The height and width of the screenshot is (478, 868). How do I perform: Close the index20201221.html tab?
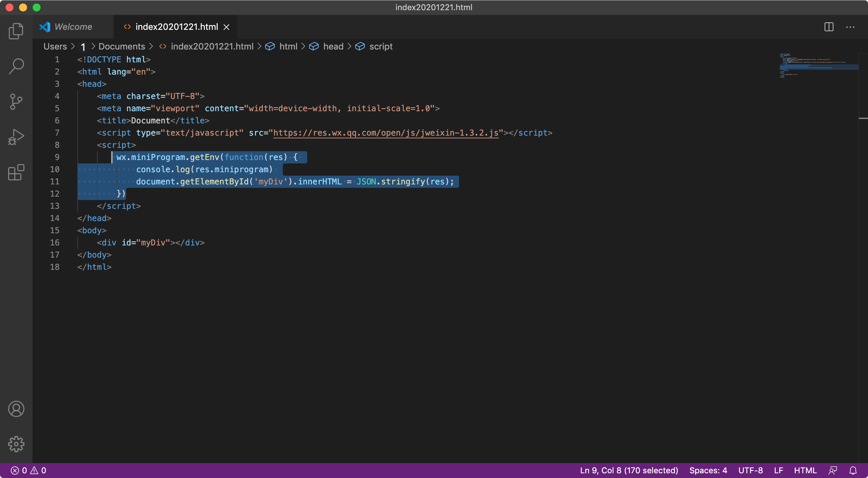point(226,27)
